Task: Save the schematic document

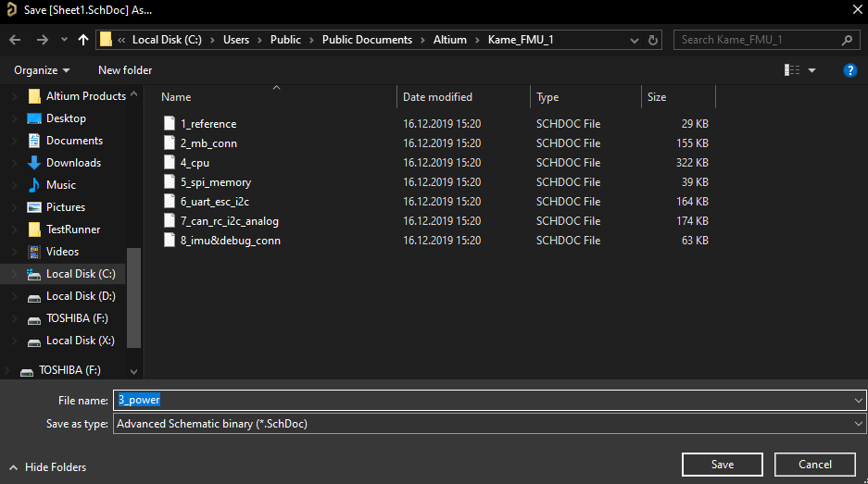Action: tap(723, 465)
